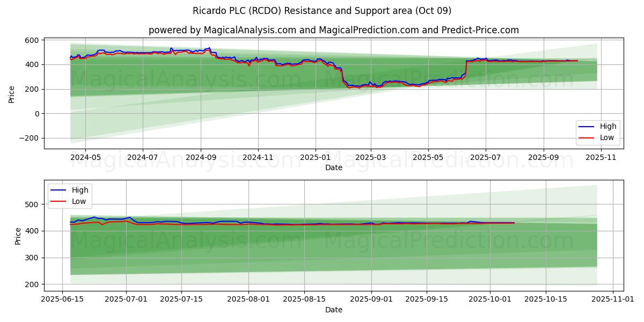Click the '2025-09' tick label on the upper chart
The image size is (644, 322).
544,158
